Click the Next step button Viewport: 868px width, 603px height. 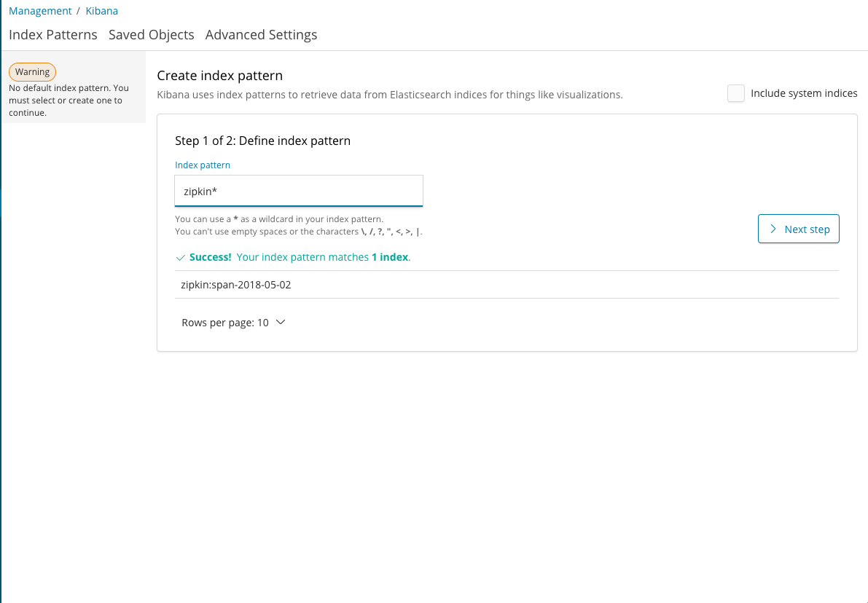click(798, 229)
